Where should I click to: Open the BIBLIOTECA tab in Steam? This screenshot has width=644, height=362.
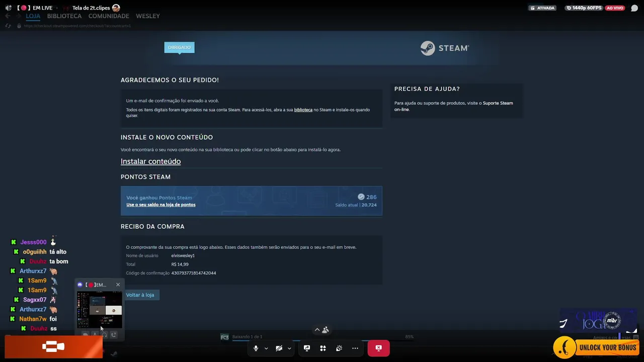(64, 16)
